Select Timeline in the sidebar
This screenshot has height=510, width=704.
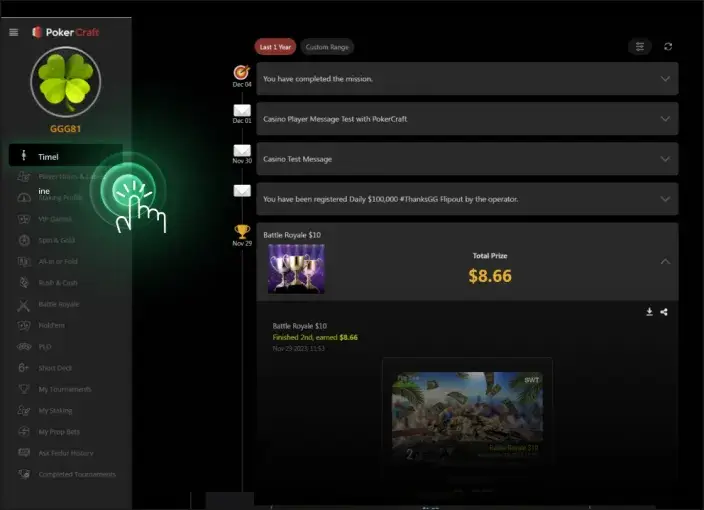[66, 156]
